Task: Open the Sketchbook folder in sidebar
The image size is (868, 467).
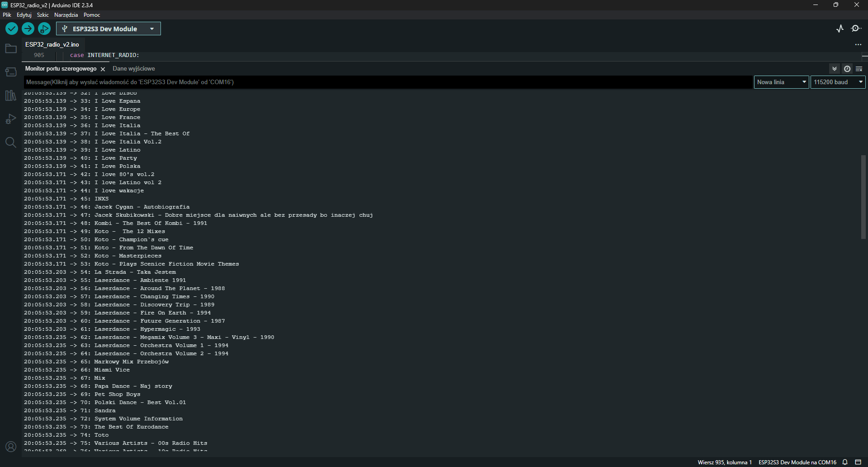Action: click(x=11, y=48)
